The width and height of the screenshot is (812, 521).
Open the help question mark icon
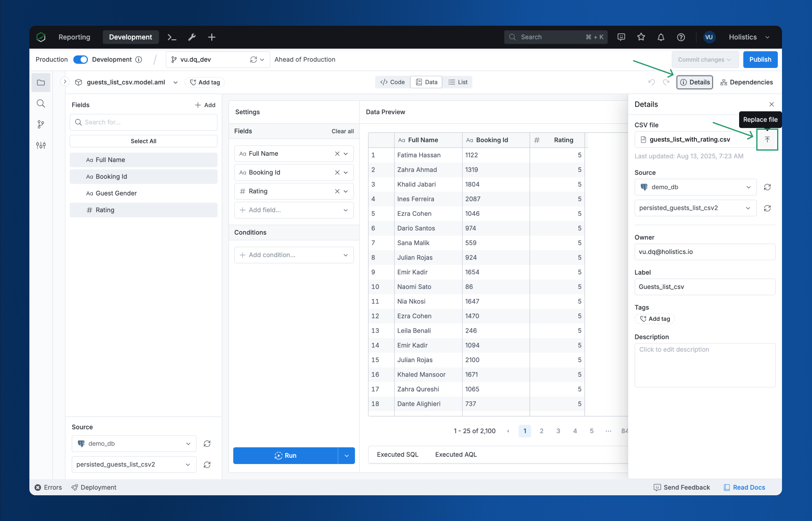pyautogui.click(x=681, y=37)
